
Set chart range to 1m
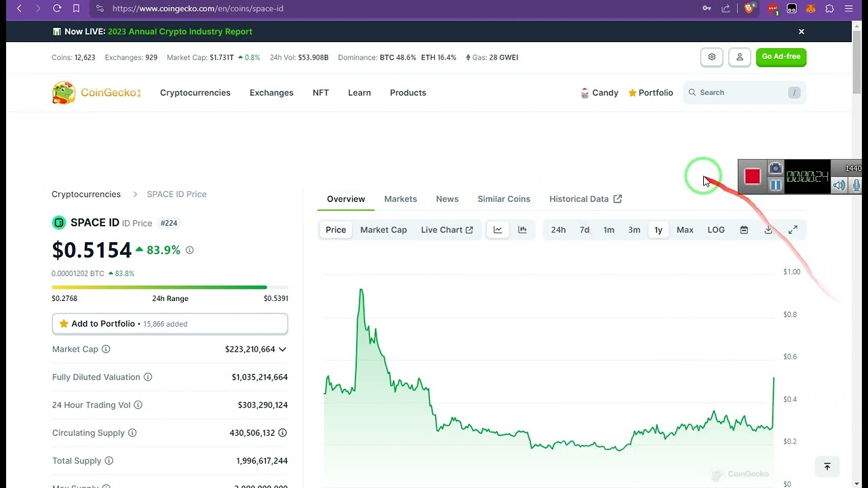coord(609,230)
